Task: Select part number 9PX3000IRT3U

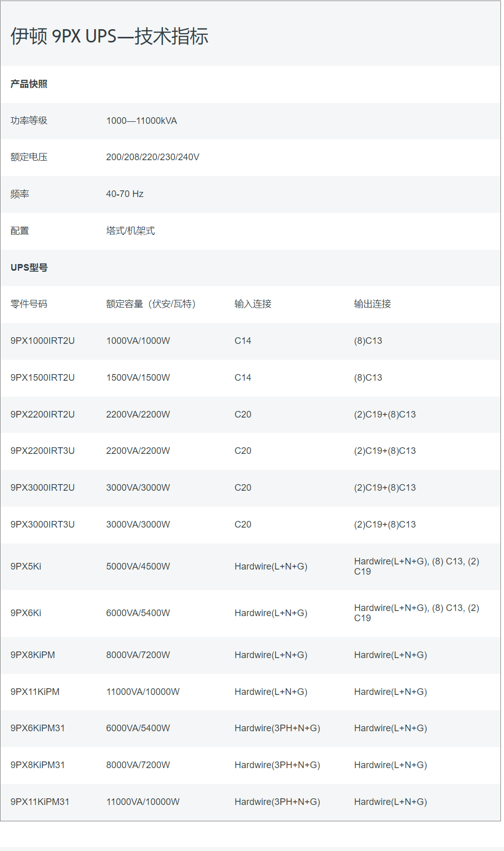Action: 42,525
